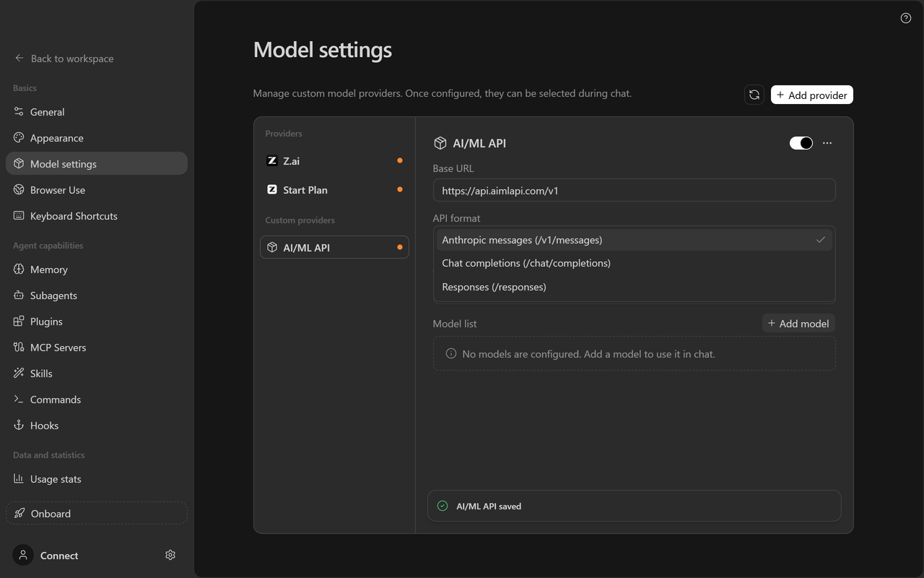924x578 pixels.
Task: Open the Skills page
Action: pyautogui.click(x=97, y=374)
